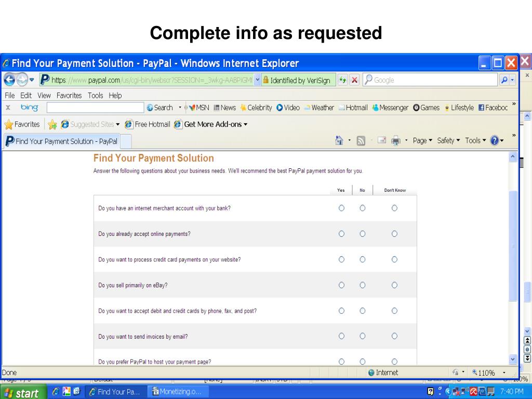Click the 110% zoom level control
The image size is (532, 399).
(487, 373)
